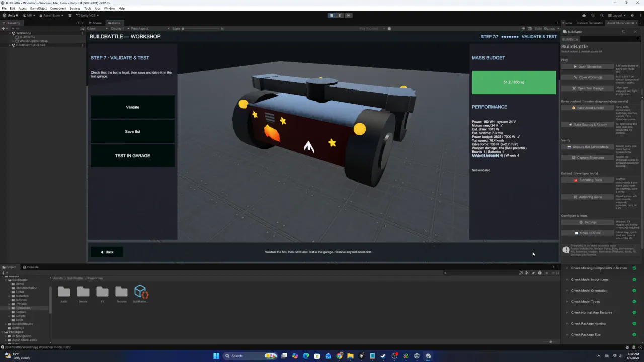Open the Unity VCS dropdown
644x362 pixels.
[x=87, y=15]
